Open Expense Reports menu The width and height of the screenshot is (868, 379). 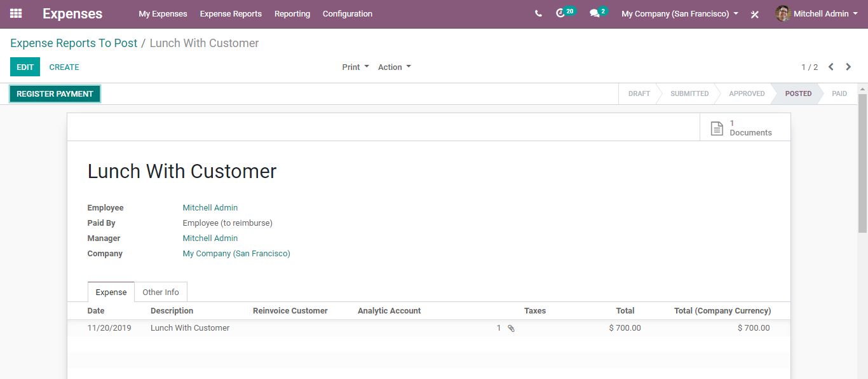tap(231, 13)
